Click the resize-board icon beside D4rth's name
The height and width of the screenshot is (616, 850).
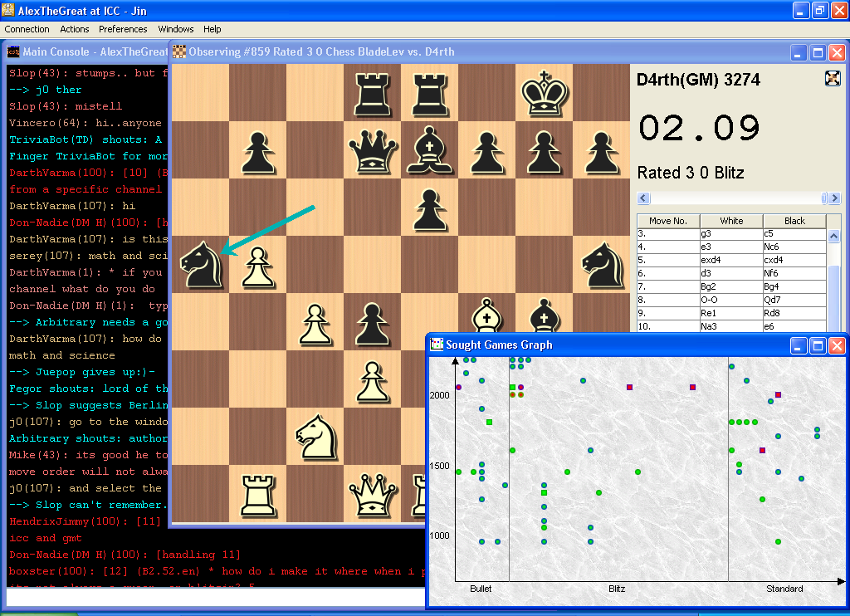(x=833, y=78)
